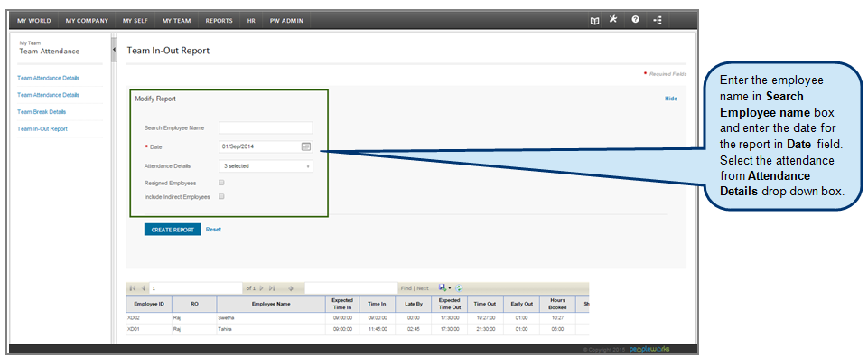Open the Team Break Details sidebar link

pyautogui.click(x=42, y=112)
